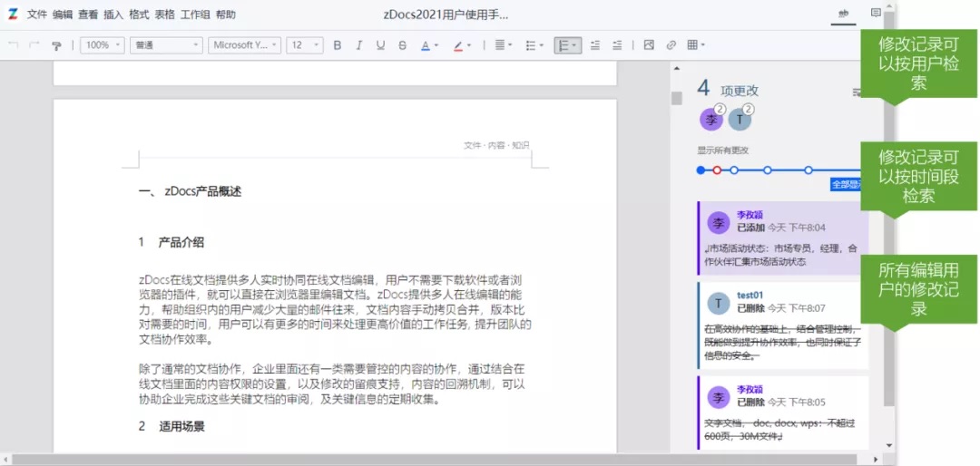This screenshot has height=466, width=980.
Task: Select 李孜颖's 已添加 change at 下午8:04
Action: [x=782, y=238]
